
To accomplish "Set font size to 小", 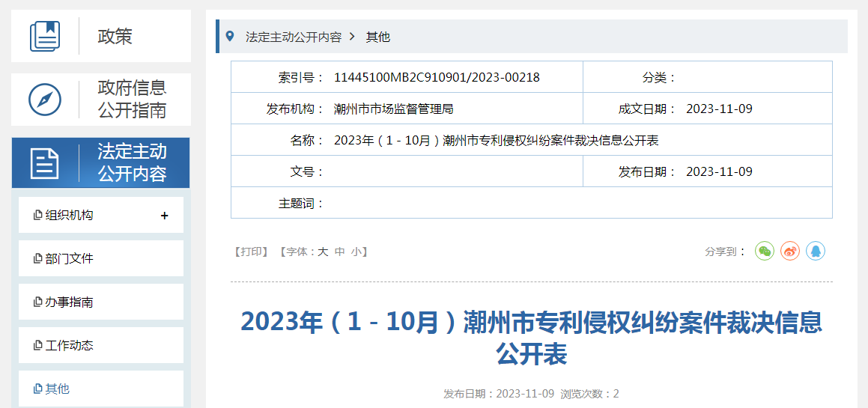I will click(356, 252).
